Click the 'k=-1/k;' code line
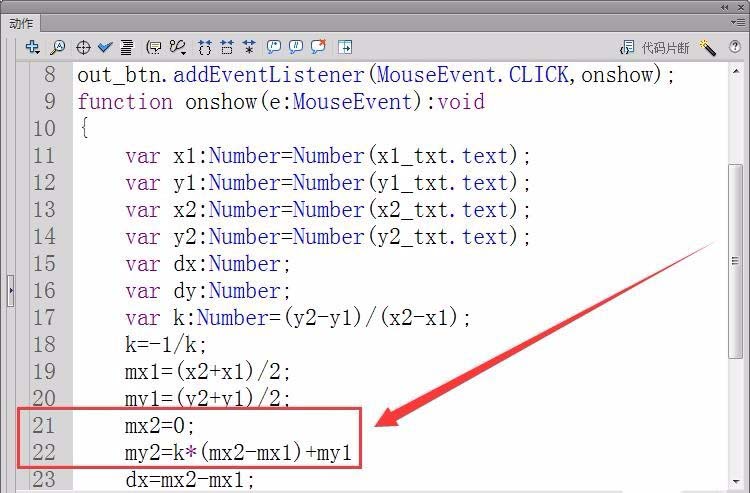Viewport: 750px width, 493px height. pyautogui.click(x=165, y=345)
